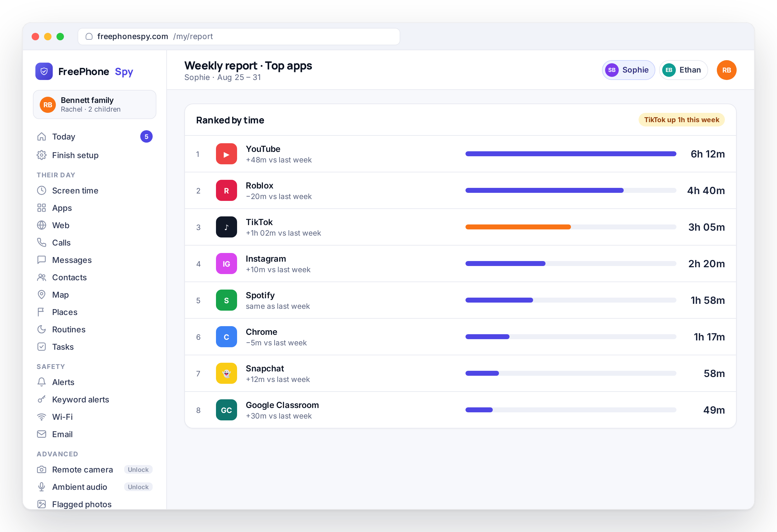This screenshot has height=532, width=777.
Task: Click the Flagged photos image icon
Action: pyautogui.click(x=42, y=505)
